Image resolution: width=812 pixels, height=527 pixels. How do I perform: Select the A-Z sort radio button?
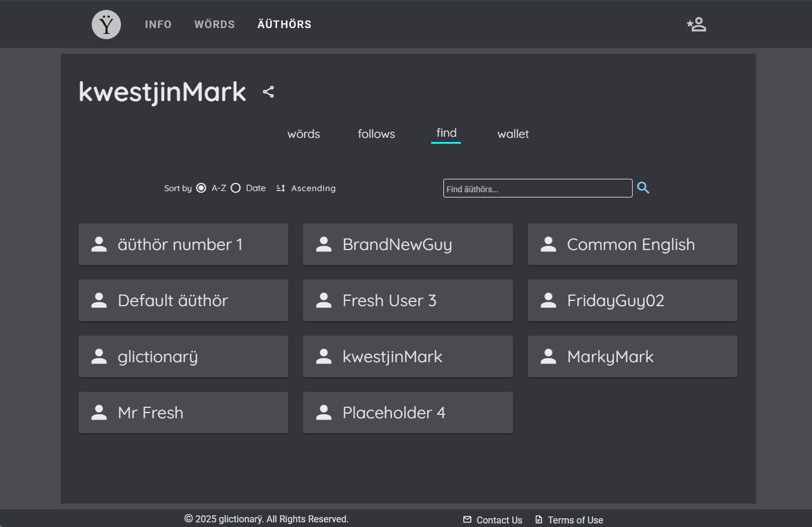click(x=201, y=188)
